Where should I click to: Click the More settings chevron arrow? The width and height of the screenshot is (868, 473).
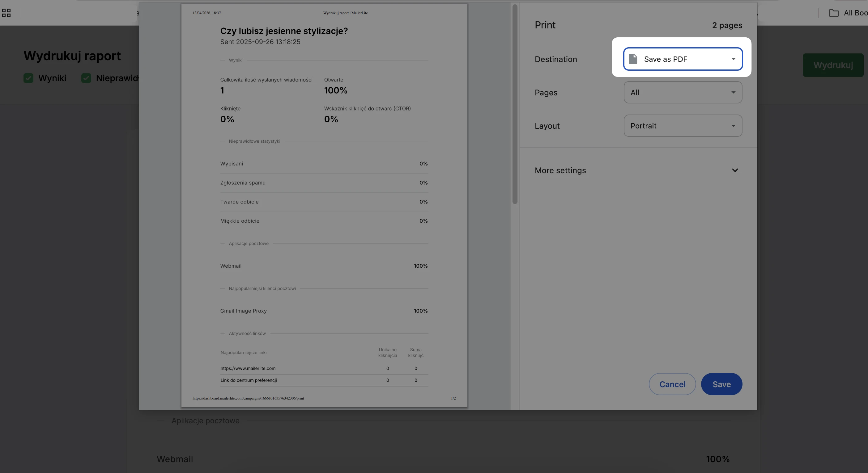point(735,170)
